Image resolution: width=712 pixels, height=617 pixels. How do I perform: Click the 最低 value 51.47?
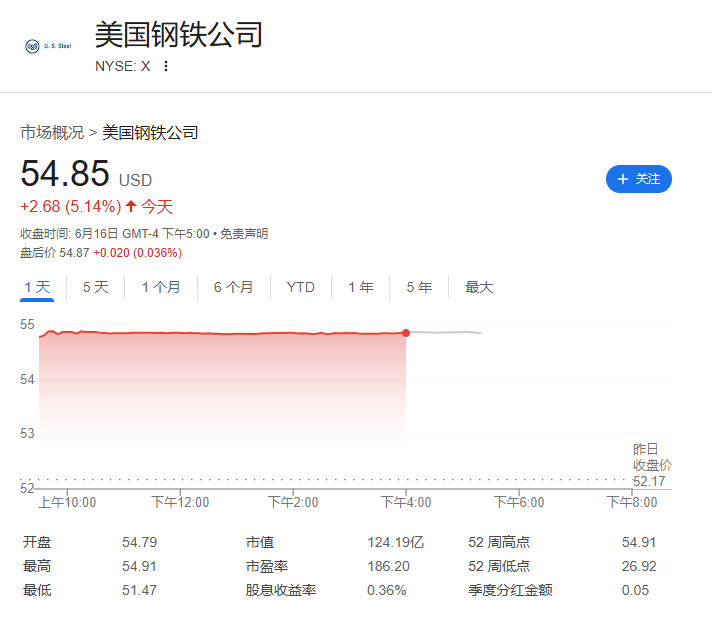pos(139,590)
